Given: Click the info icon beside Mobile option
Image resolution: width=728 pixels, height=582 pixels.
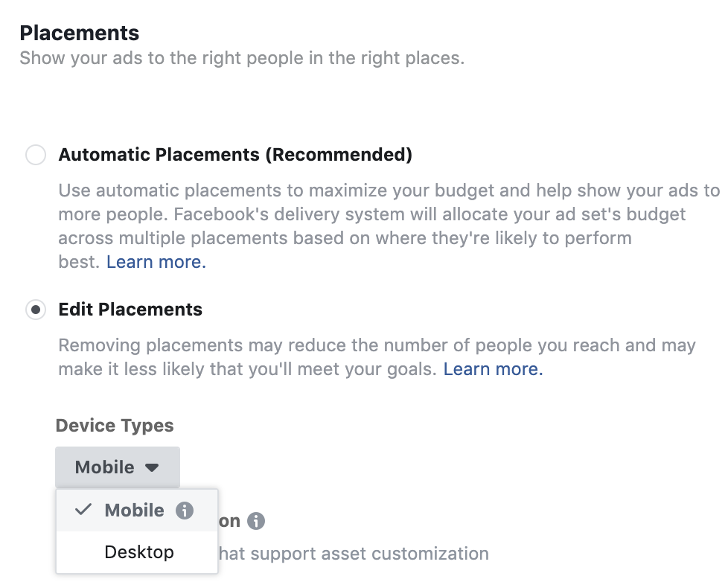Looking at the screenshot, I should click(185, 511).
